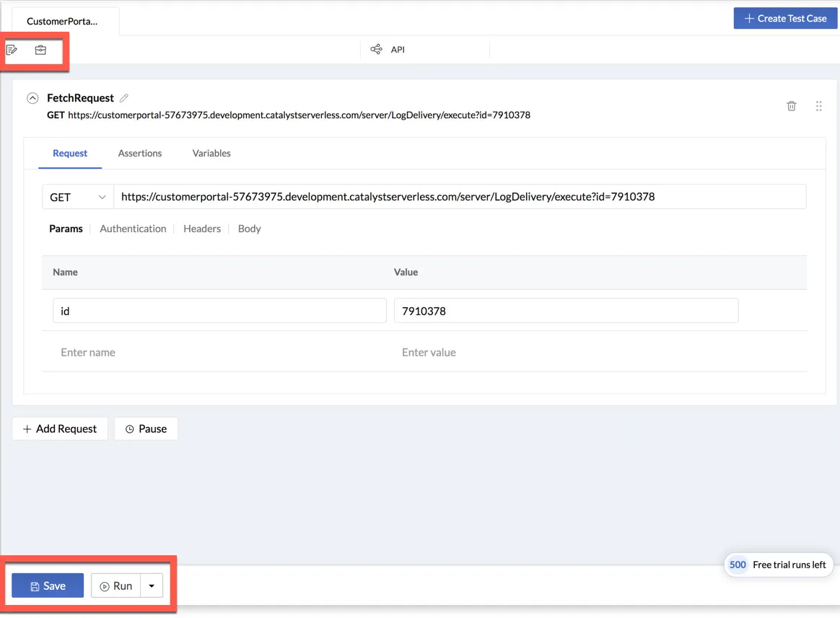The height and width of the screenshot is (618, 840).
Task: Click the Save button
Action: pos(48,586)
